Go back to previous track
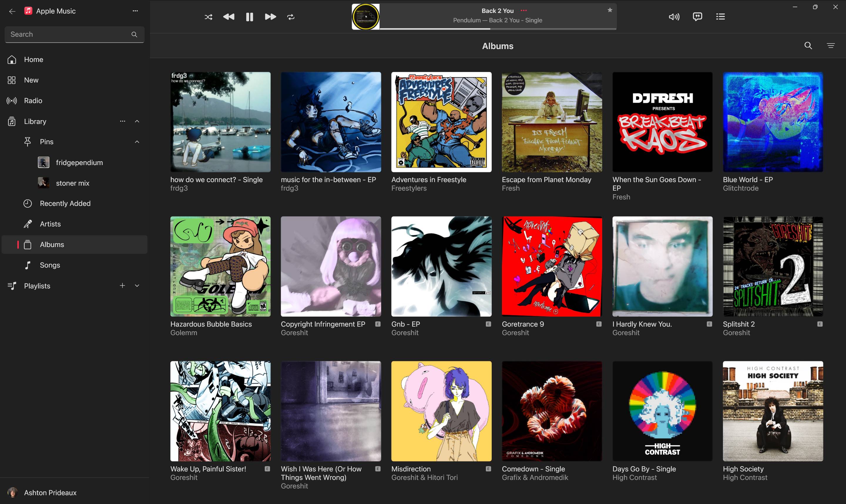 click(x=229, y=17)
